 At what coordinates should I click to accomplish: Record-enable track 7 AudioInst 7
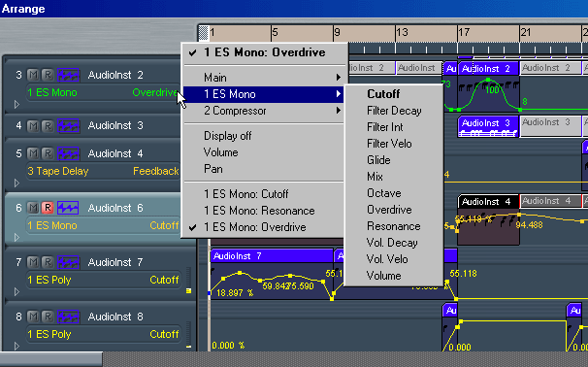pos(48,262)
